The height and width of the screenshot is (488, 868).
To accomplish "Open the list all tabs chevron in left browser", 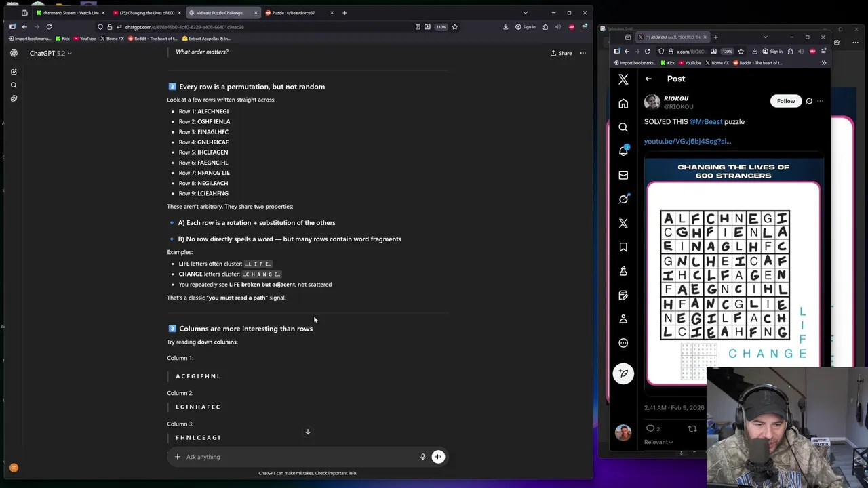I will click(x=525, y=13).
